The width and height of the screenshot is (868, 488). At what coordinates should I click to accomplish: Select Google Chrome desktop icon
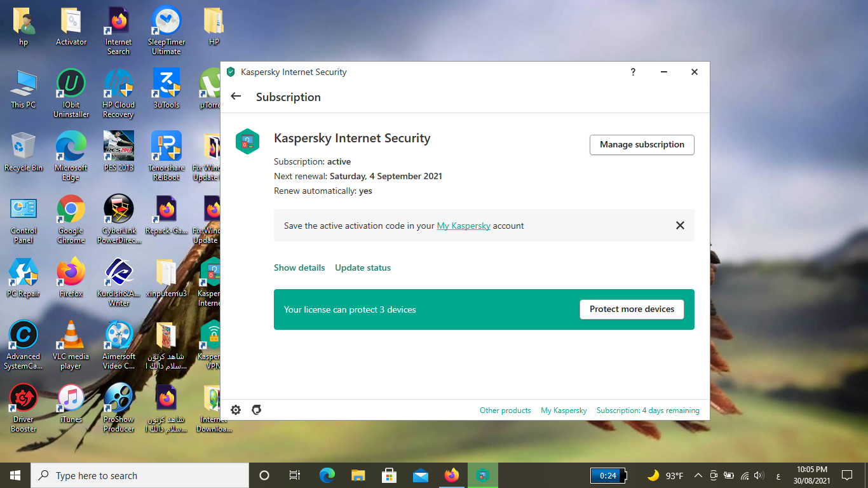coord(71,220)
